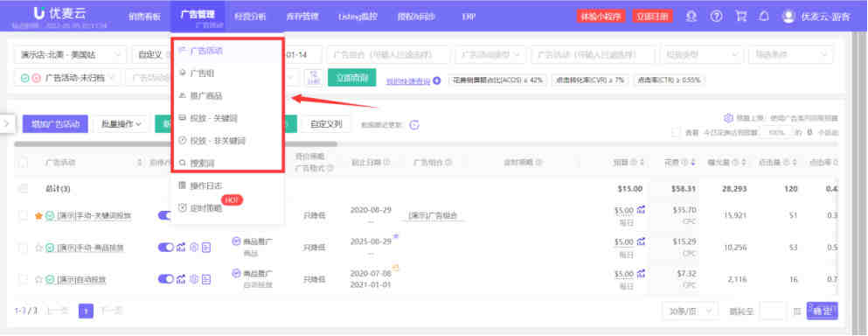Screen dimensions: 868x336
Task: Toggle status switch for 手动-关键词投放
Action: pyautogui.click(x=165, y=215)
